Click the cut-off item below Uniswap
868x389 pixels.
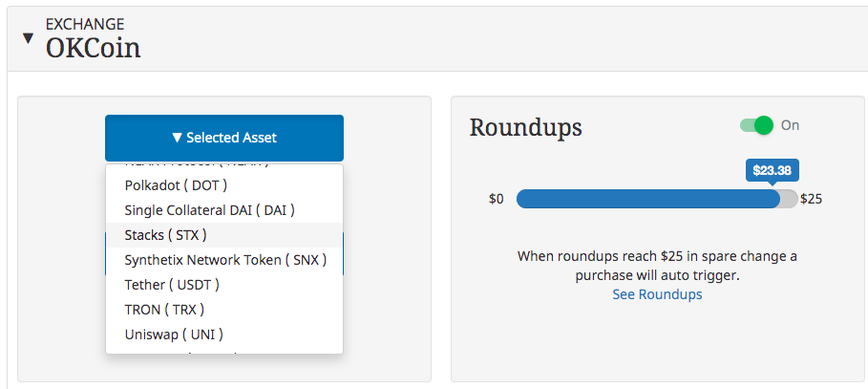click(x=224, y=350)
